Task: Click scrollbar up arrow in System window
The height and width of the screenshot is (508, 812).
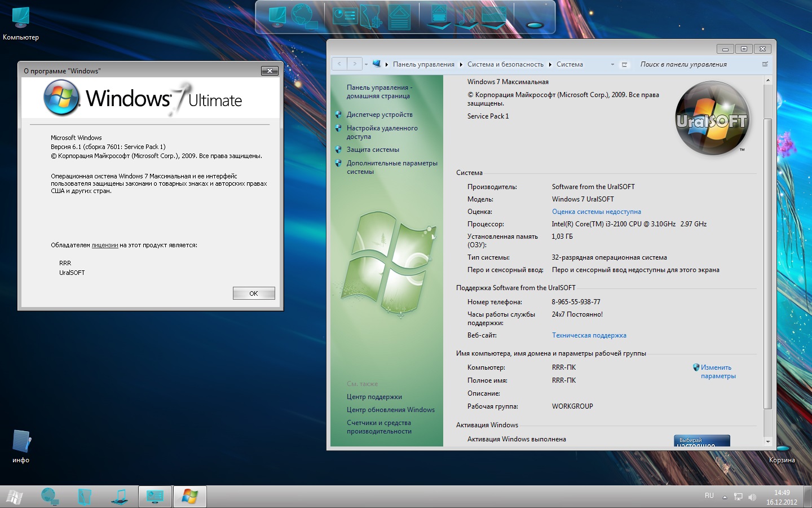Action: (x=767, y=81)
